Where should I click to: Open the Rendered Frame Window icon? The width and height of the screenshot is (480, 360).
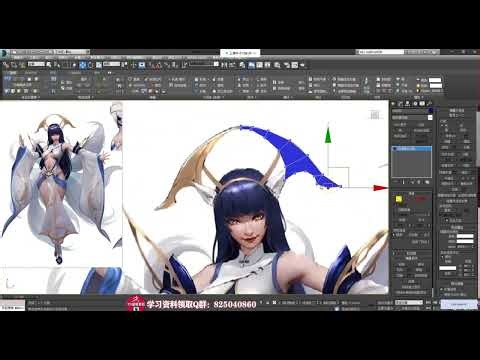tap(295, 65)
